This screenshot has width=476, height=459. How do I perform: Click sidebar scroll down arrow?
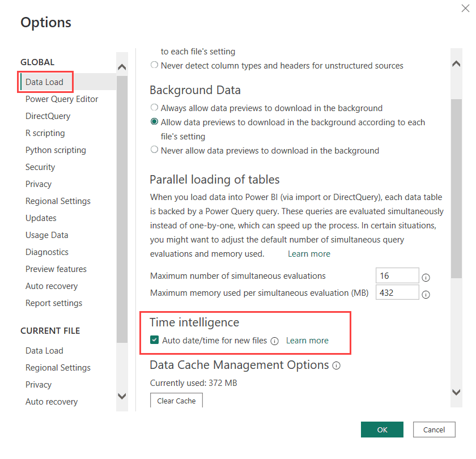[x=122, y=396]
